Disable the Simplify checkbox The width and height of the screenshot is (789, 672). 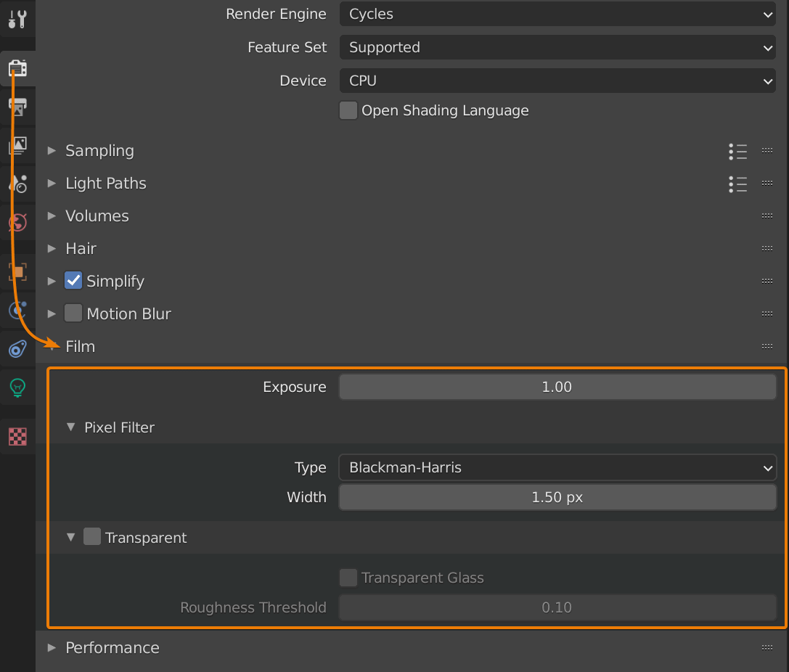[73, 281]
